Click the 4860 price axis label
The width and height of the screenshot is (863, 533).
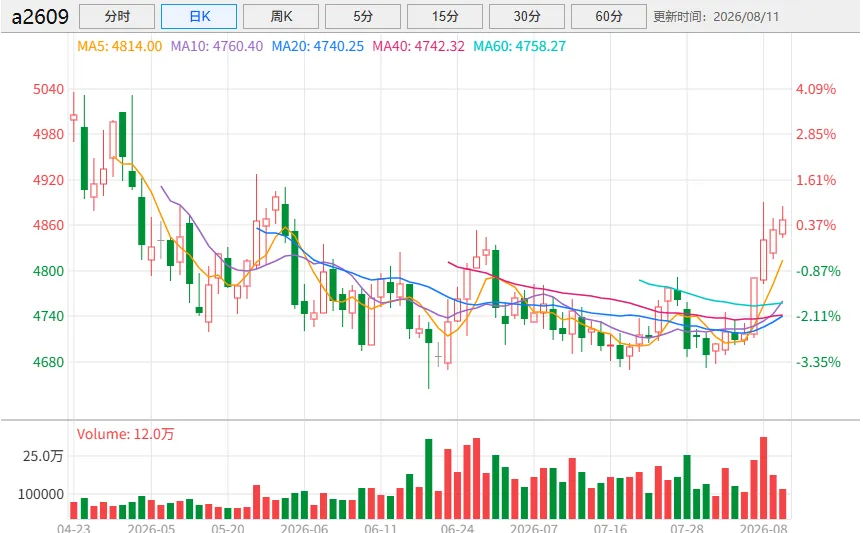tap(48, 225)
